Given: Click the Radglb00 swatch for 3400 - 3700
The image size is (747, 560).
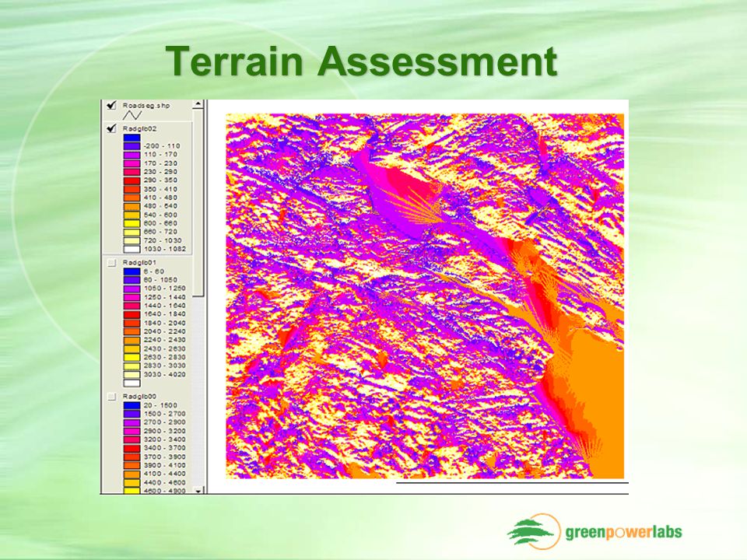Looking at the screenshot, I should pyautogui.click(x=132, y=448).
